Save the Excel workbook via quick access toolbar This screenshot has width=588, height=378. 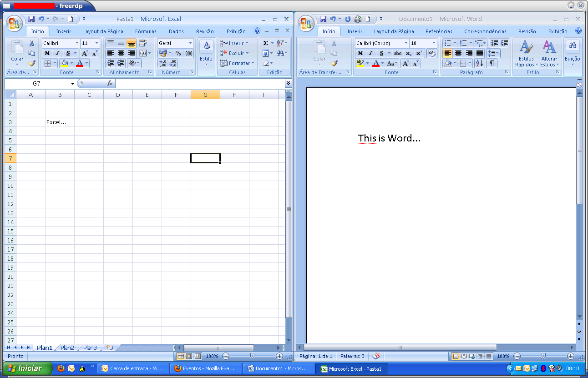[x=31, y=19]
